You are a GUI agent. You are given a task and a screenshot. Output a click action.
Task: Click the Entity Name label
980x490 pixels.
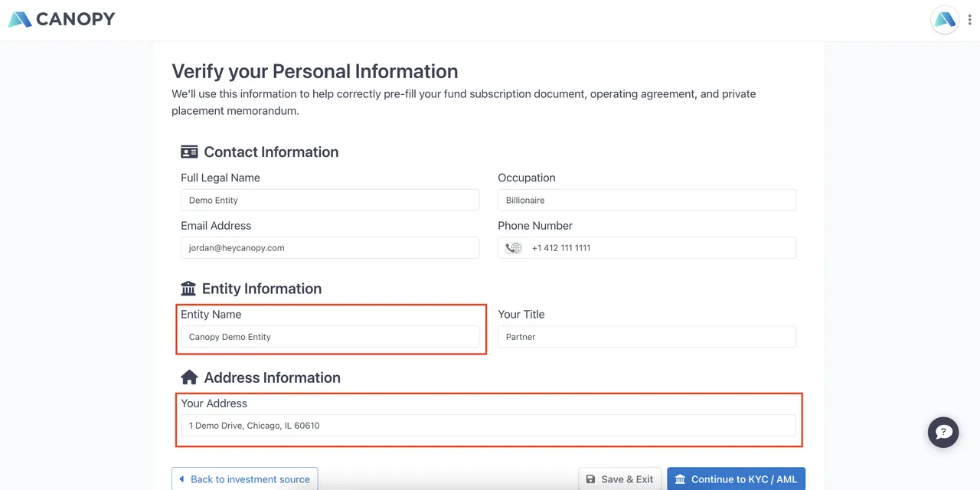pos(211,315)
